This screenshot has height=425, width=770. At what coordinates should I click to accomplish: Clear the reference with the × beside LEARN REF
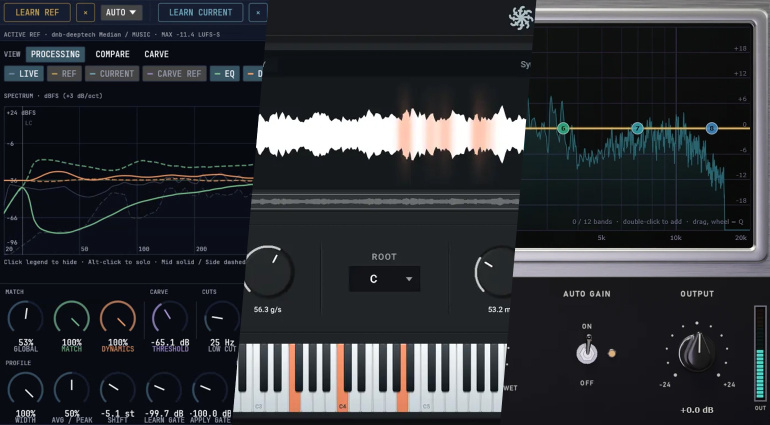point(85,12)
